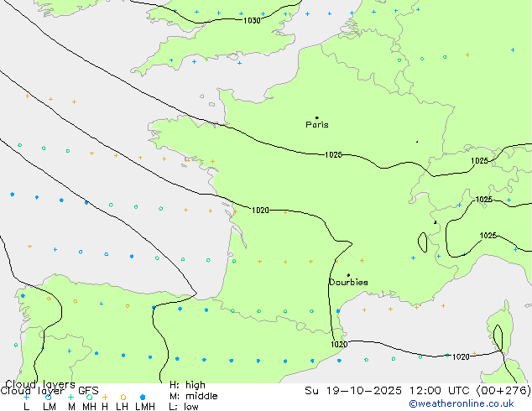Image resolution: width=532 pixels, height=411 pixels.
Task: Click the '1020' label on the isobar north of Dourbies
Action: coord(260,211)
